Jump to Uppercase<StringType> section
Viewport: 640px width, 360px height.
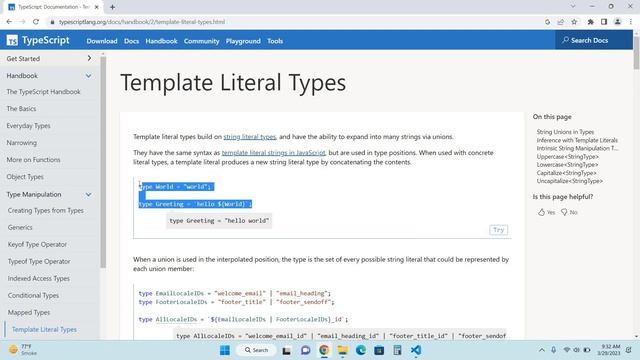(567, 156)
